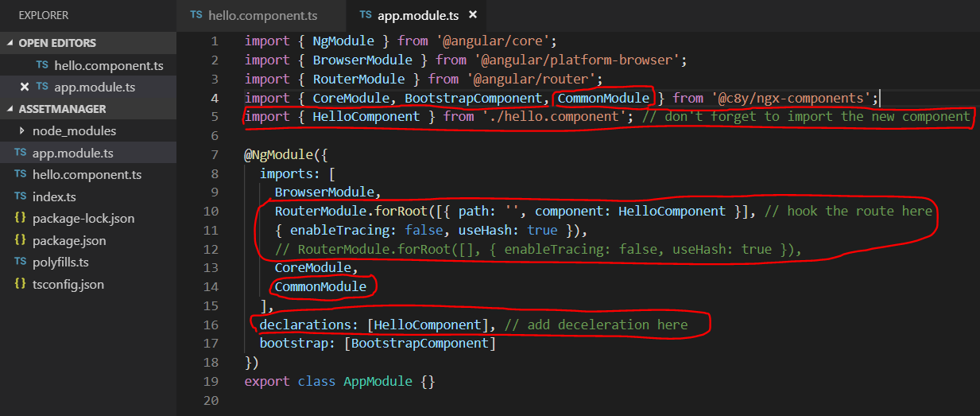Place cursor on HelloComponent in declarations line
980x416 pixels.
tap(428, 325)
